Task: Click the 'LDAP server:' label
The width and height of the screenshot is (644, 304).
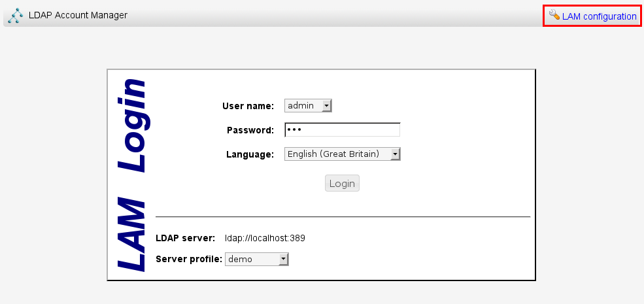Action: pos(186,238)
